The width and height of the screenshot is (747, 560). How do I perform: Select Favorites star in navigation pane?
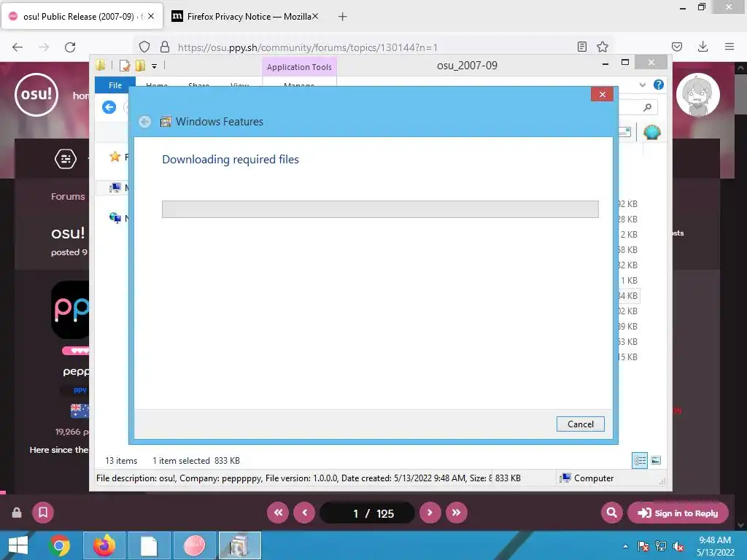115,156
